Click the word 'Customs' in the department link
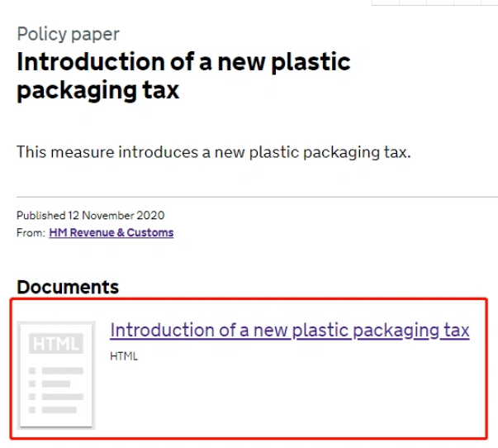Screen dimensions: 498x448 coord(150,233)
